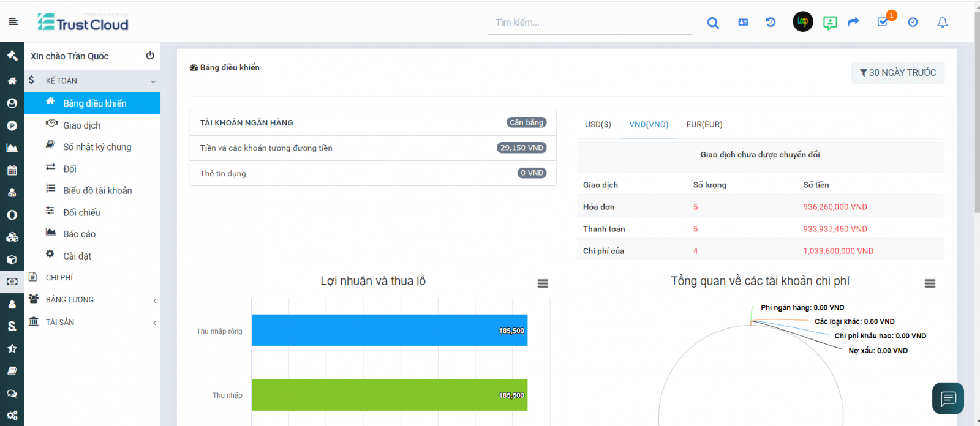Switch to the EUR(EUR) tab
980x426 pixels.
704,124
